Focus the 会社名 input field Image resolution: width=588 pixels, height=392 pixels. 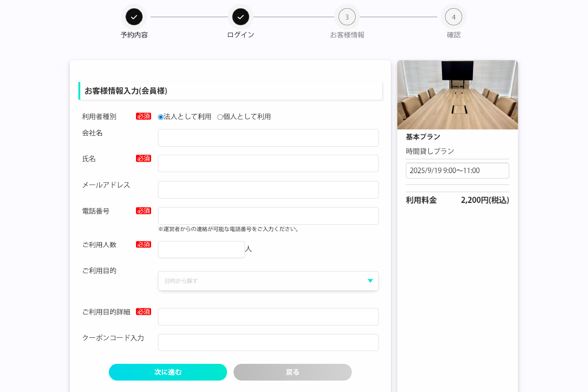[x=268, y=138]
